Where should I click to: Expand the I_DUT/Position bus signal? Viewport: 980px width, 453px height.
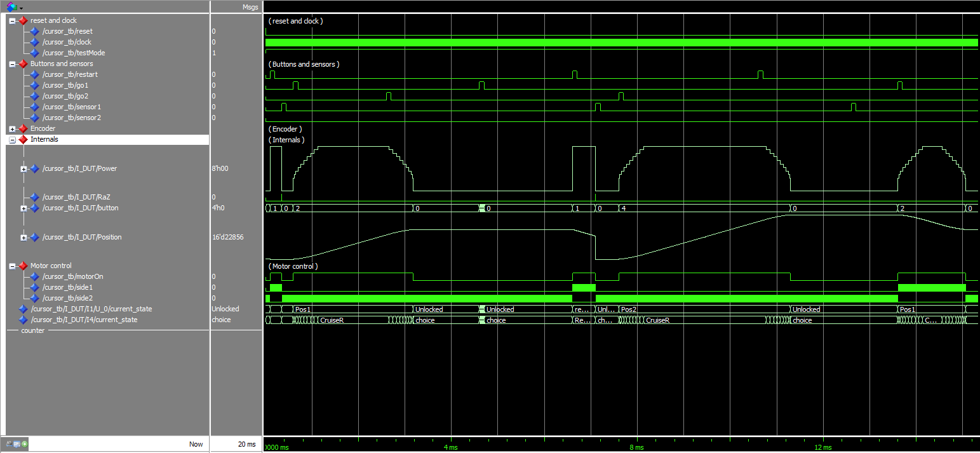point(24,238)
